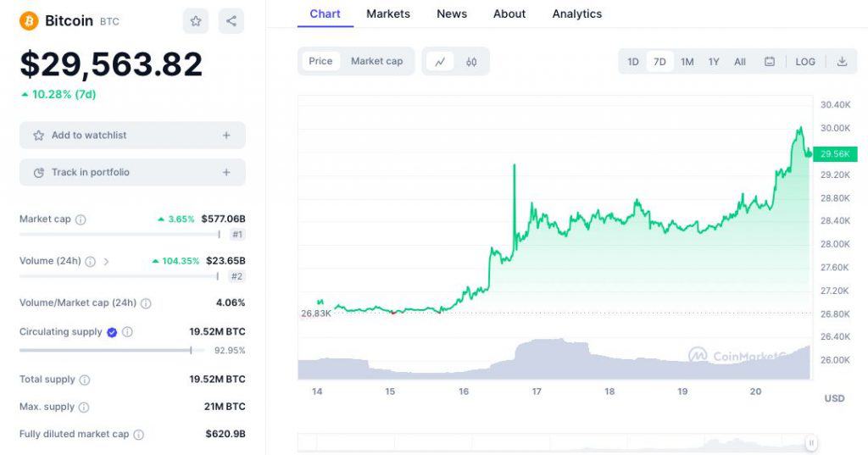Select Market cap chart mode
868x455 pixels.
[377, 61]
